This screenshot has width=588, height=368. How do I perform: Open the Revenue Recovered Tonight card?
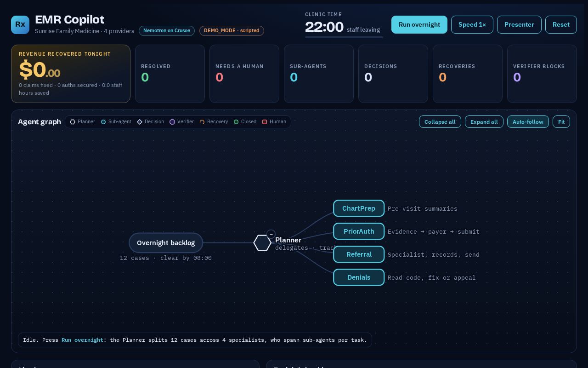[71, 74]
